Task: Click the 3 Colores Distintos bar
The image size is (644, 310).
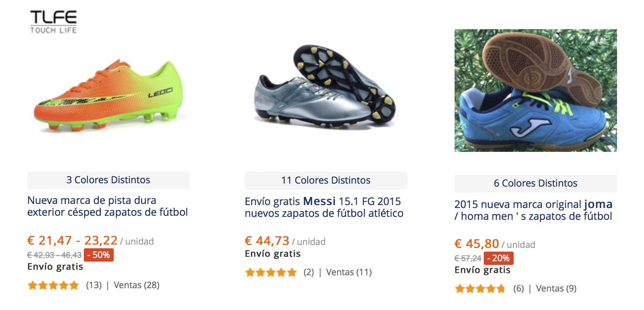Action: click(x=108, y=180)
